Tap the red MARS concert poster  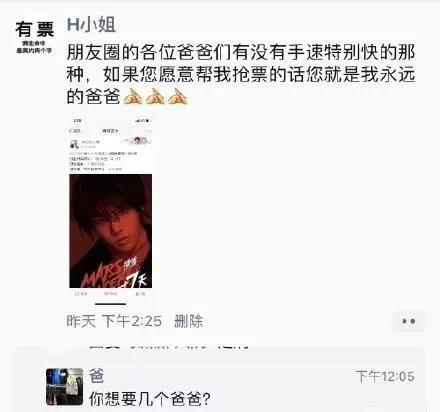[x=110, y=231]
